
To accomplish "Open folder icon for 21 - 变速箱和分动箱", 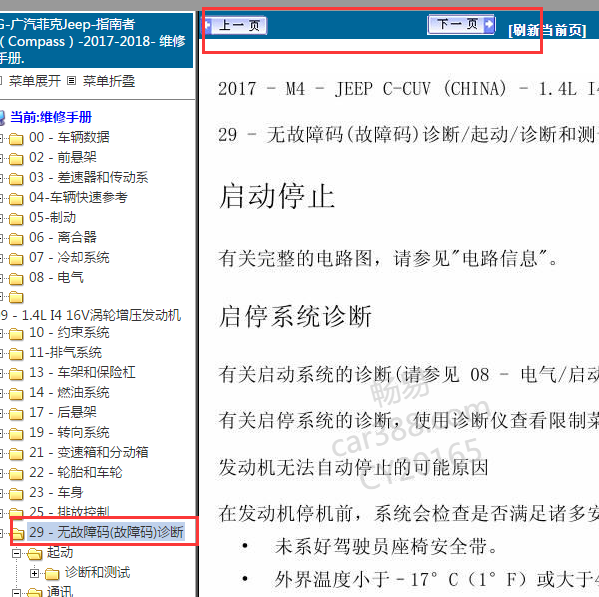I will pos(16,453).
